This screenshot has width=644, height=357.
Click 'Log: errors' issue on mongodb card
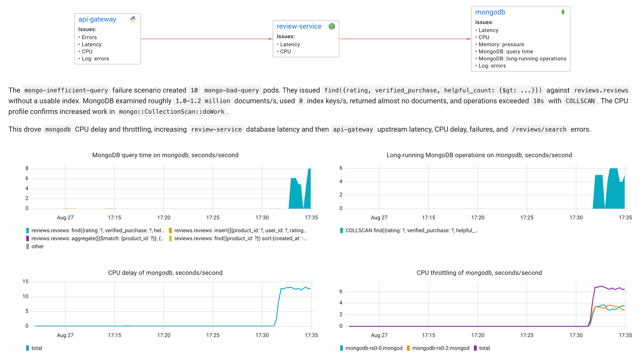[492, 66]
